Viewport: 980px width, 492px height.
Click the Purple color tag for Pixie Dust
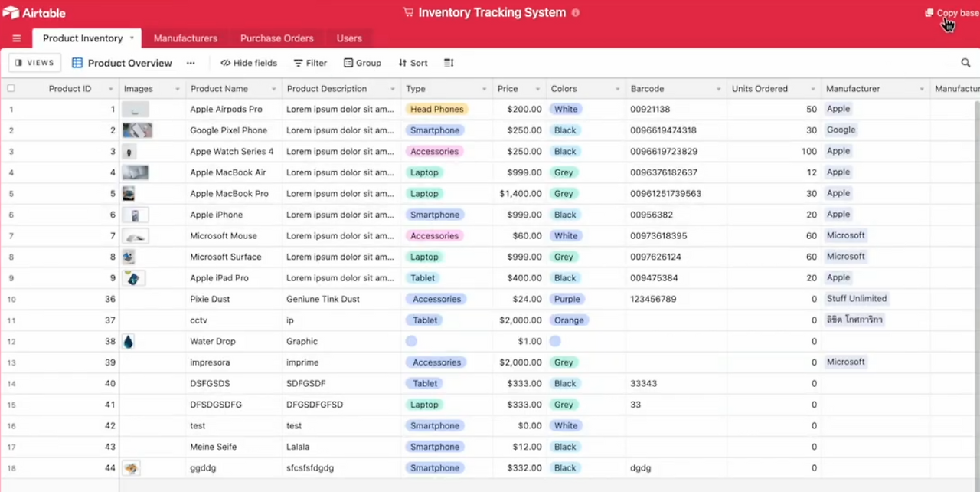(567, 299)
